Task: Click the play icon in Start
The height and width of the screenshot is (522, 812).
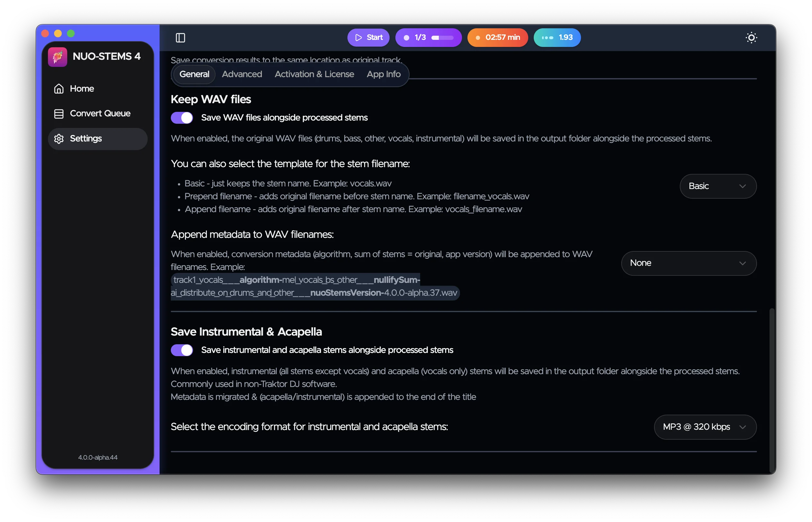Action: [x=358, y=38]
